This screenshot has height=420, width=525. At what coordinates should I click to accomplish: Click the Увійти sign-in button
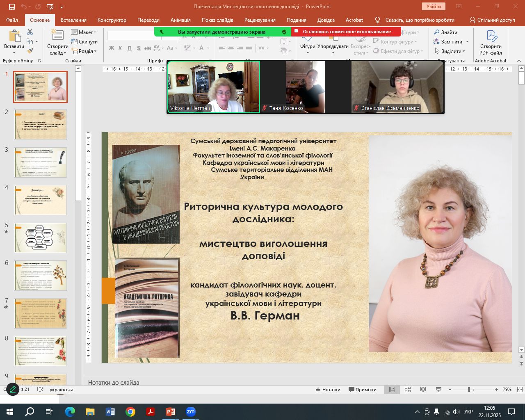(433, 6)
